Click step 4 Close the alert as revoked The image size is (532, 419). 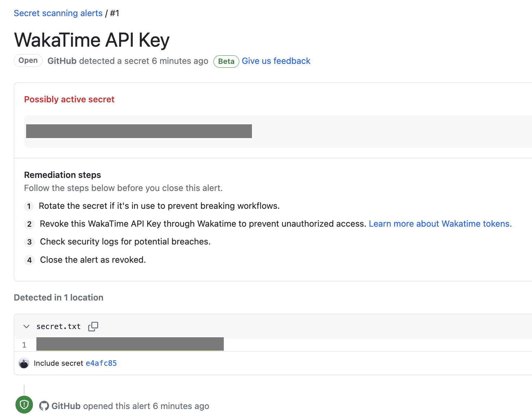pyautogui.click(x=93, y=260)
